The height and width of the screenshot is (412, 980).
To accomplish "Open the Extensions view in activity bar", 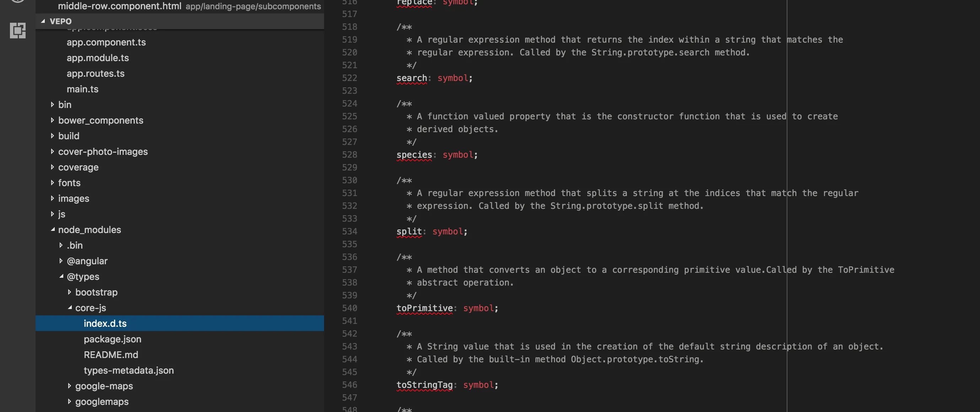I will [17, 31].
